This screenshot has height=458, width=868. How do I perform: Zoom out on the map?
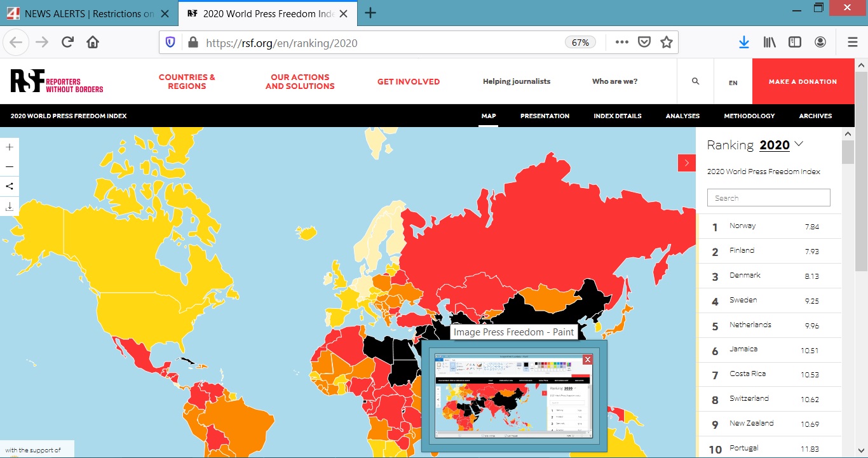pos(10,166)
